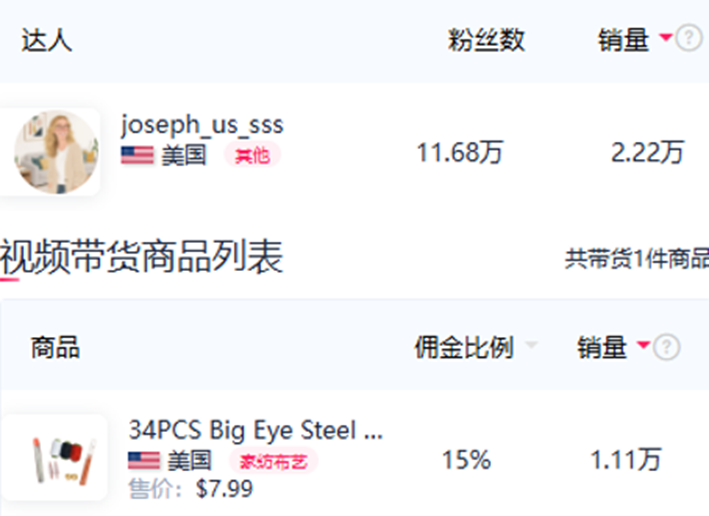Click the 商品 column header
Viewport: 709px width, 516px height.
pyautogui.click(x=55, y=347)
